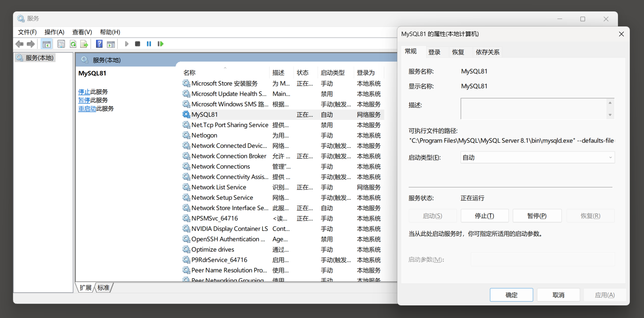Image resolution: width=644 pixels, height=318 pixels.
Task: Click the 应用(A) button
Action: coord(604,295)
